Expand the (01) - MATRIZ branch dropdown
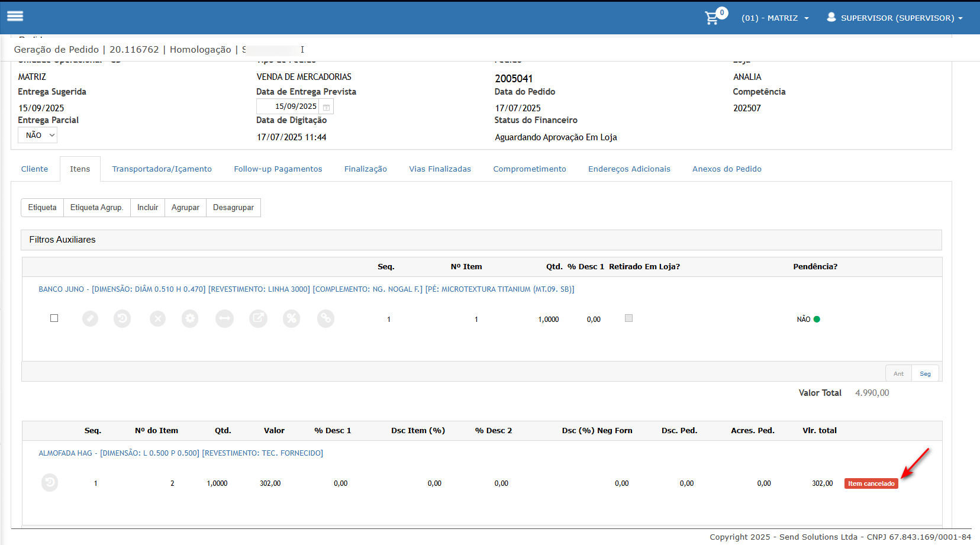980x545 pixels. pyautogui.click(x=775, y=18)
